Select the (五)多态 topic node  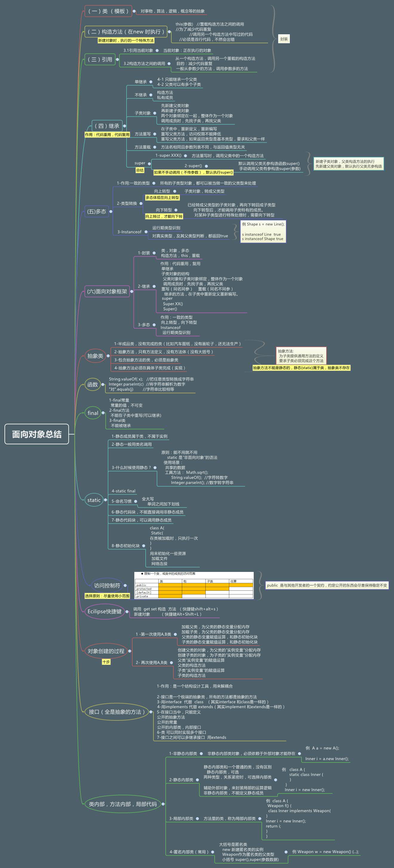96,212
